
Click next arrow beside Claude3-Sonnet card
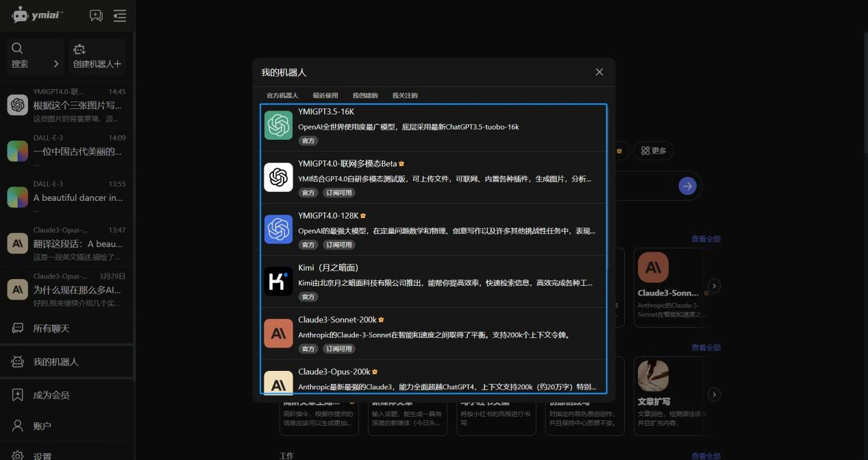coord(714,286)
